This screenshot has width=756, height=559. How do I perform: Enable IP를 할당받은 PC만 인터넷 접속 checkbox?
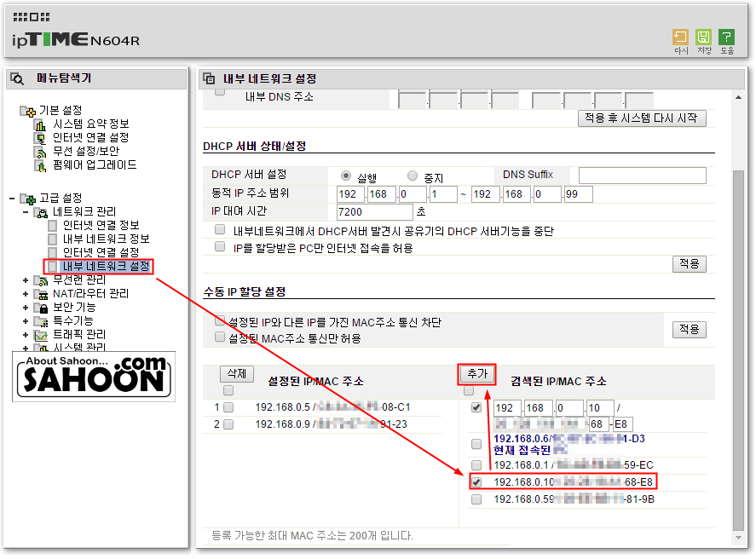(220, 247)
